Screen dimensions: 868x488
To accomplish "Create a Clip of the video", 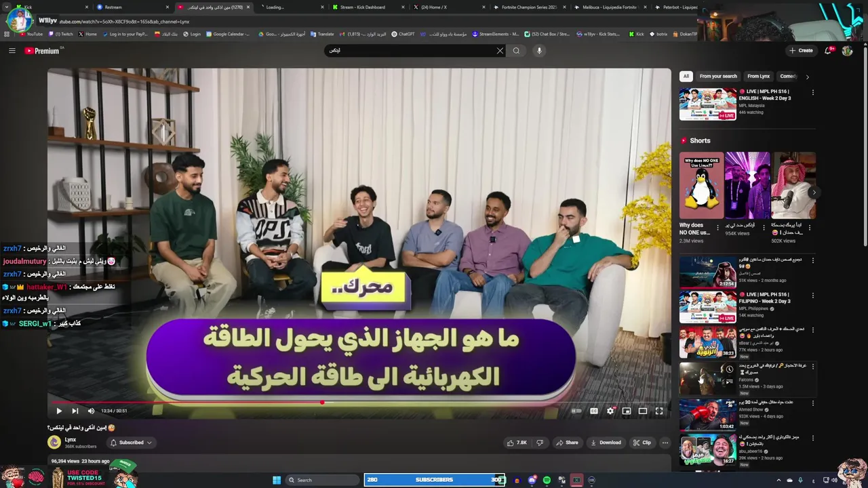I will 642,443.
